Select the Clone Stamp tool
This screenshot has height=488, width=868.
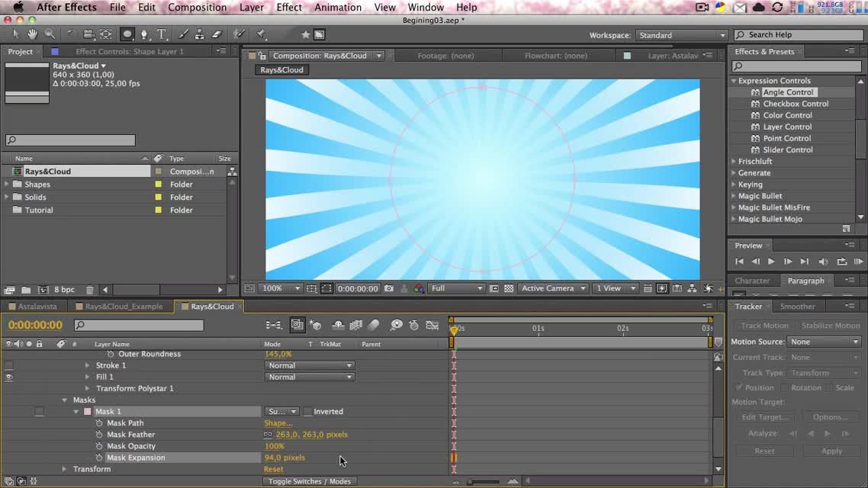tap(199, 34)
